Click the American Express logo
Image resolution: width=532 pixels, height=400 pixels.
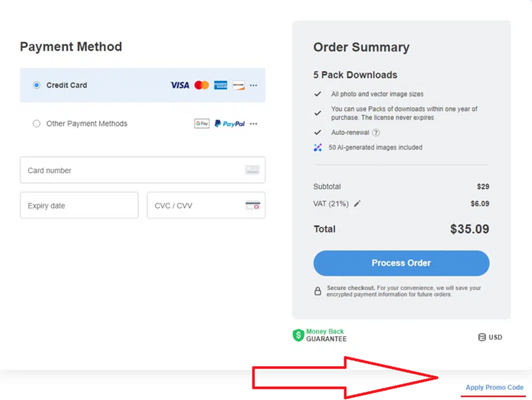220,85
